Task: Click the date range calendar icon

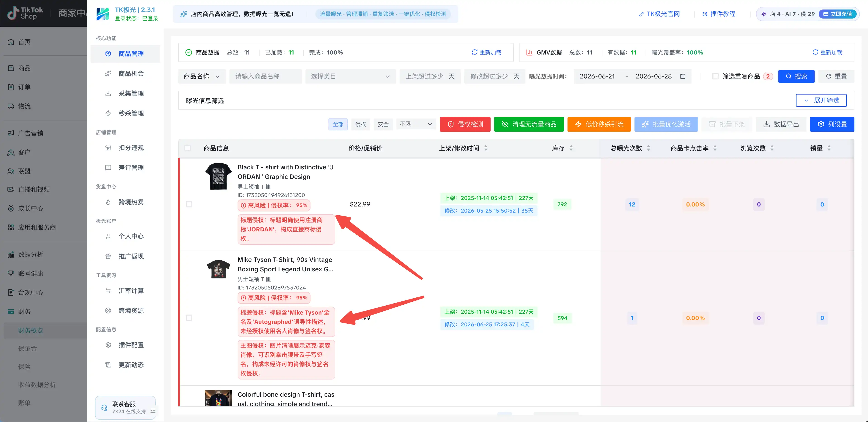Action: tap(683, 76)
